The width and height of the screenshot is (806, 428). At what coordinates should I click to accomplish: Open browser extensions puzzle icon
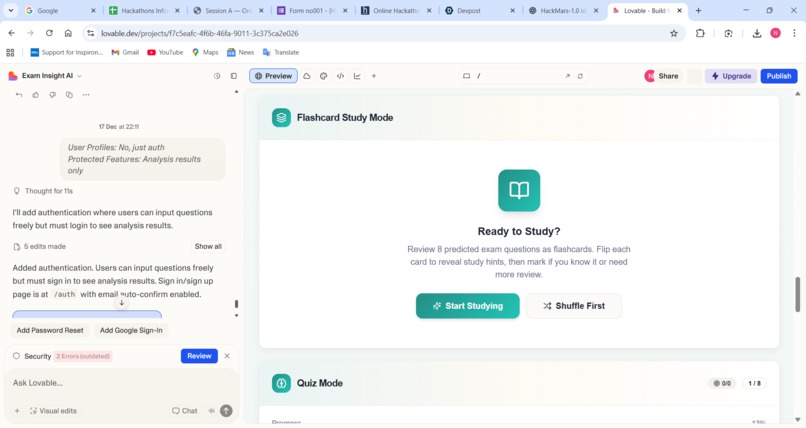point(700,33)
